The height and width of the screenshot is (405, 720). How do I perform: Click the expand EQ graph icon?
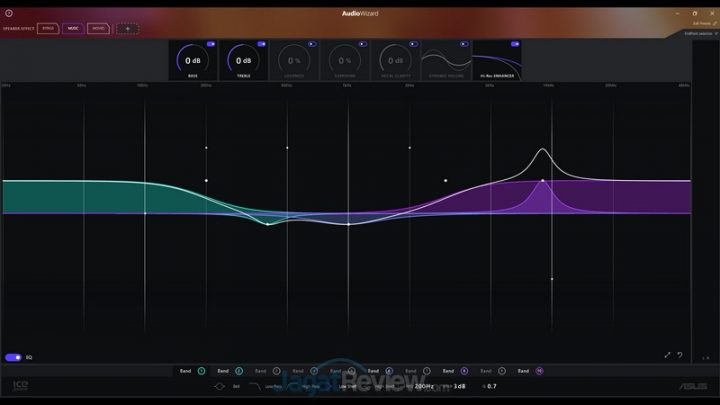(668, 355)
